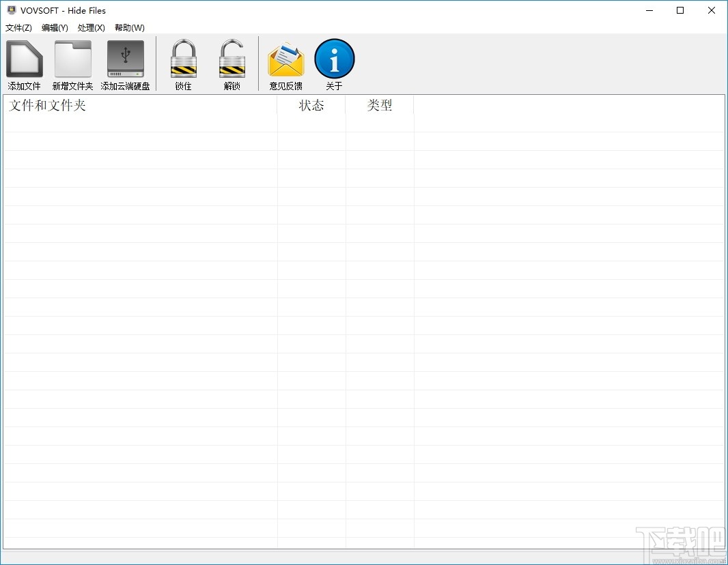Viewport: 728px width, 565px height.
Task: Open 意见反馈 feedback via envelope icon
Action: pyautogui.click(x=286, y=63)
